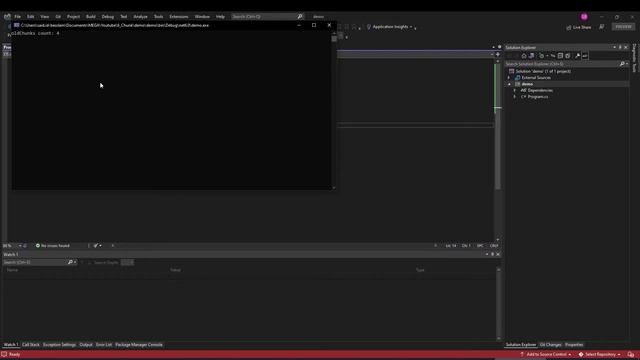Click Pending Changes Filter icon in Solution Explorer

tap(542, 56)
